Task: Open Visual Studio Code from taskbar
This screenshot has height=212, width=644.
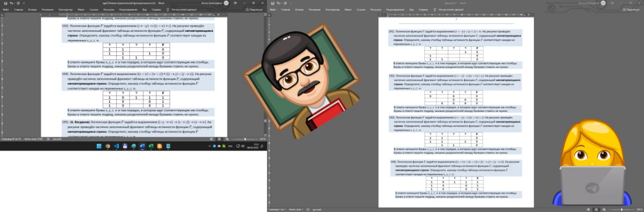Action: (117, 146)
